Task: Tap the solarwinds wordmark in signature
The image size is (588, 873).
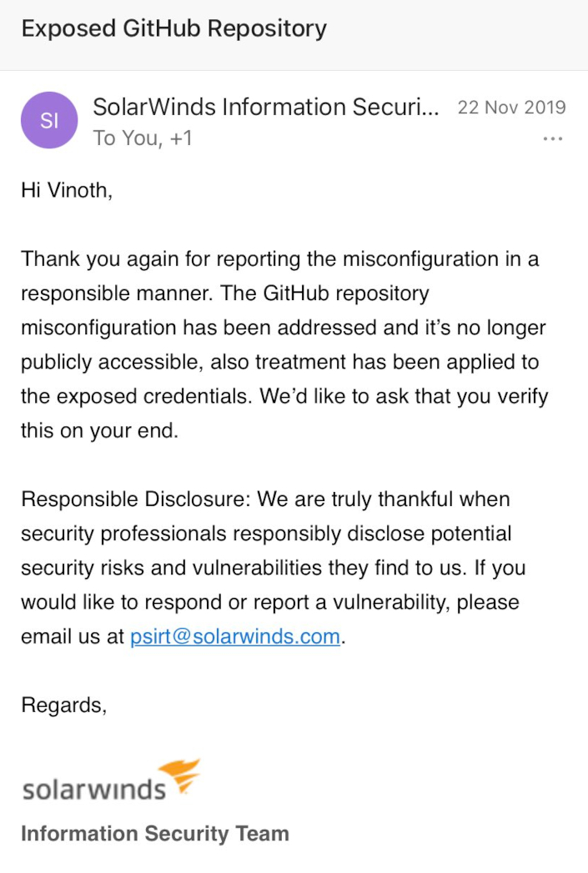Action: [x=93, y=789]
